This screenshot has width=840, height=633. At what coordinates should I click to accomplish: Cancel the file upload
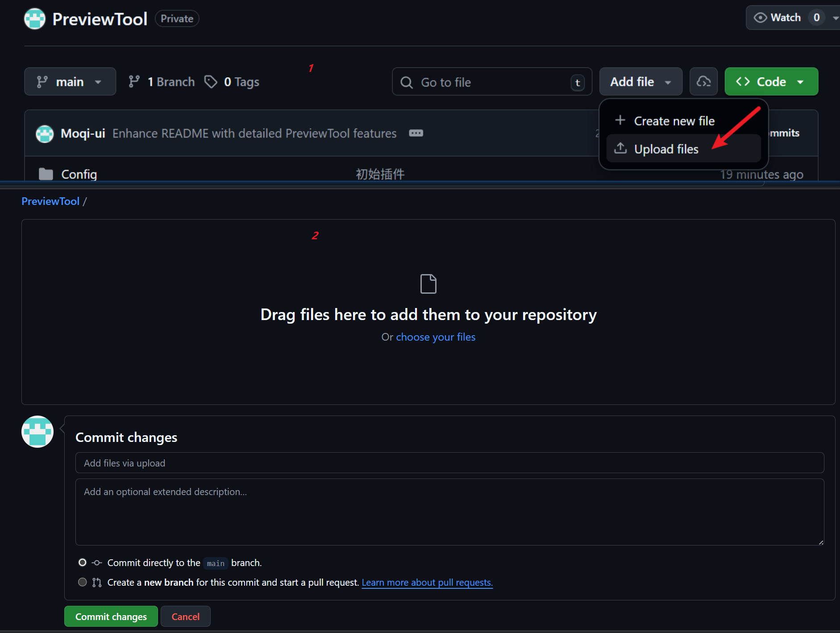click(x=186, y=616)
